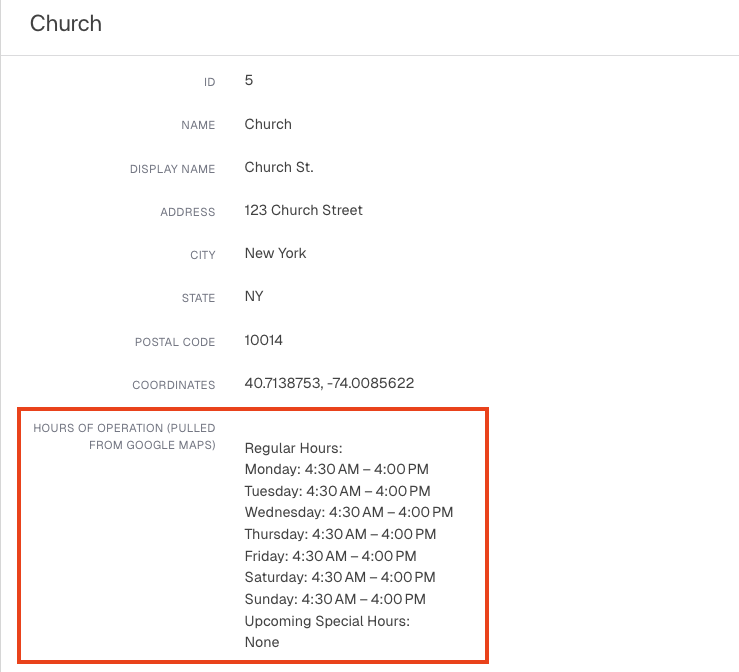Click the DISPLAY NAME label
Image resolution: width=739 pixels, height=672 pixels.
(x=172, y=169)
